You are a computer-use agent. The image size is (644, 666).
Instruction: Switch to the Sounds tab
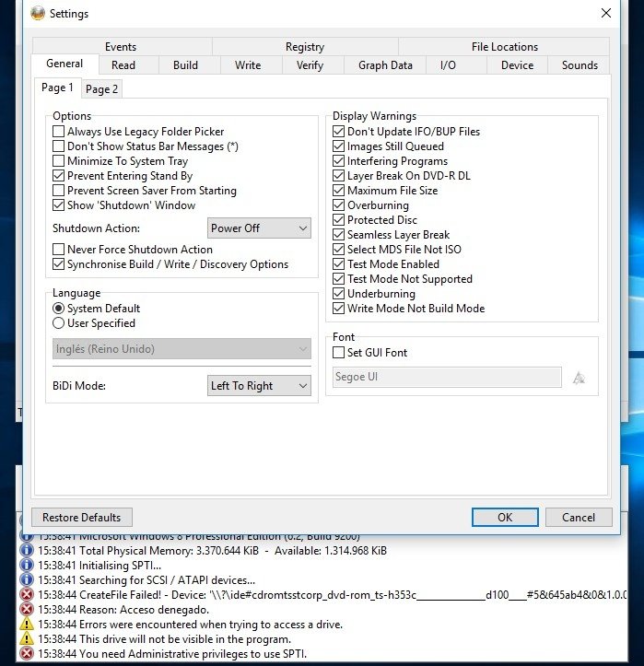pyautogui.click(x=580, y=65)
